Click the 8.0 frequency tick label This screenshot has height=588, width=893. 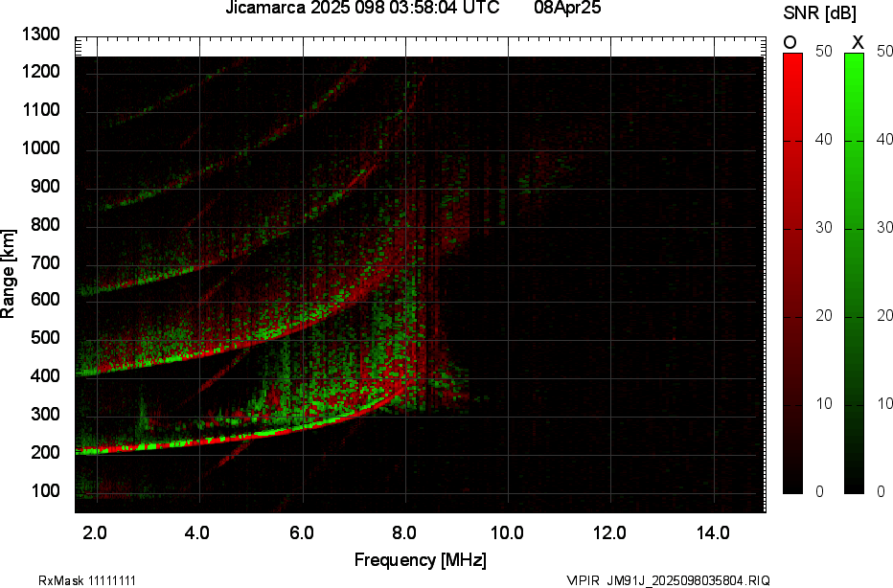pos(403,533)
